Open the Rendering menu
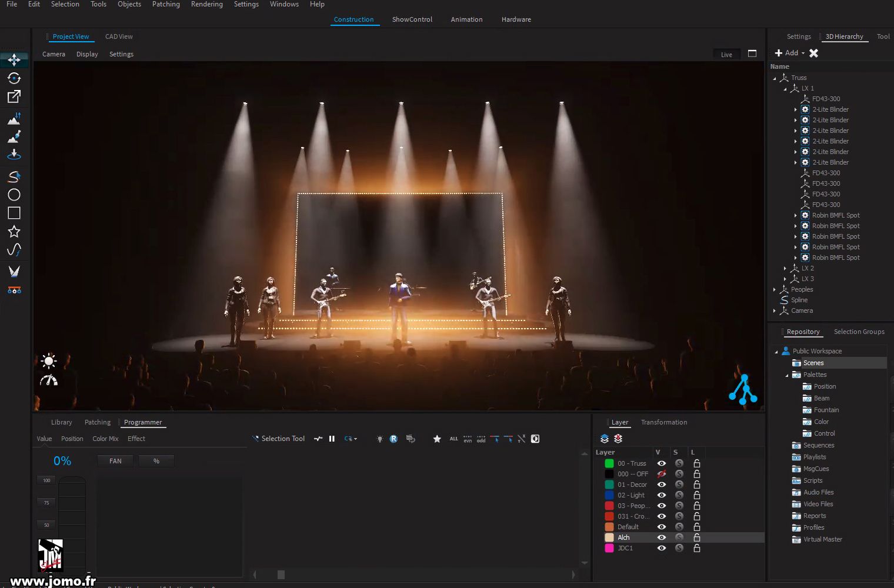The height and width of the screenshot is (588, 894). (x=206, y=4)
